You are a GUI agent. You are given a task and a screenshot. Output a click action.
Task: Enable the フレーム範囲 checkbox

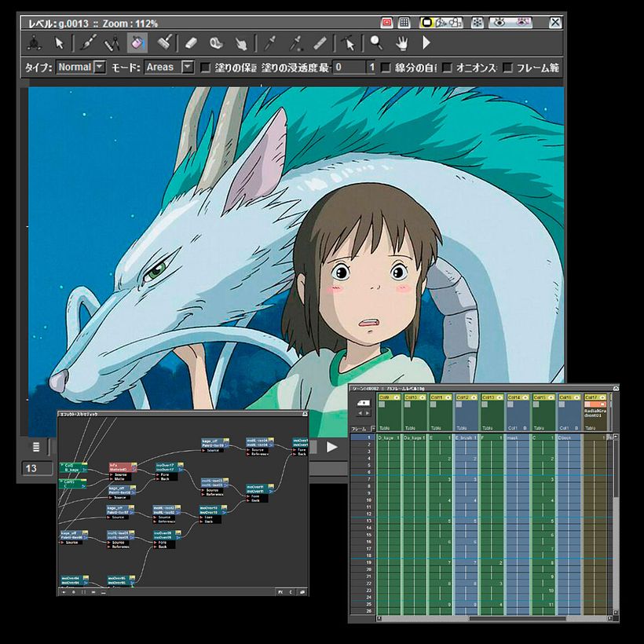[508, 68]
